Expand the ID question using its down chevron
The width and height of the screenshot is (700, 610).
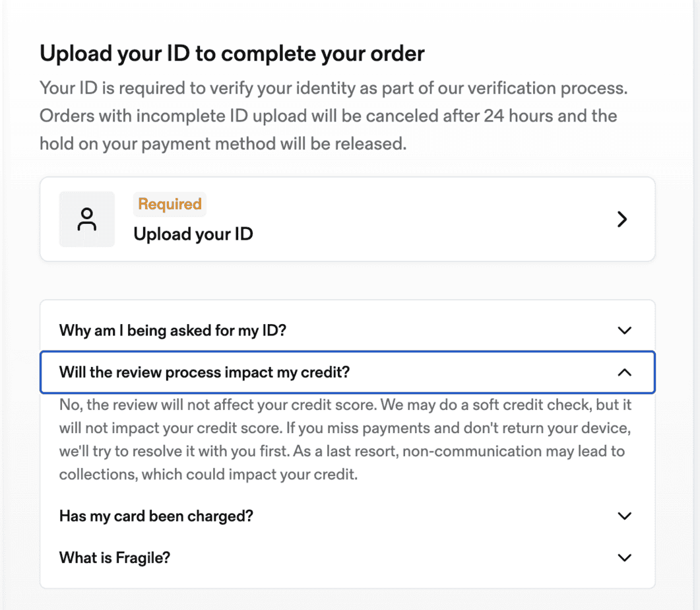[624, 331]
